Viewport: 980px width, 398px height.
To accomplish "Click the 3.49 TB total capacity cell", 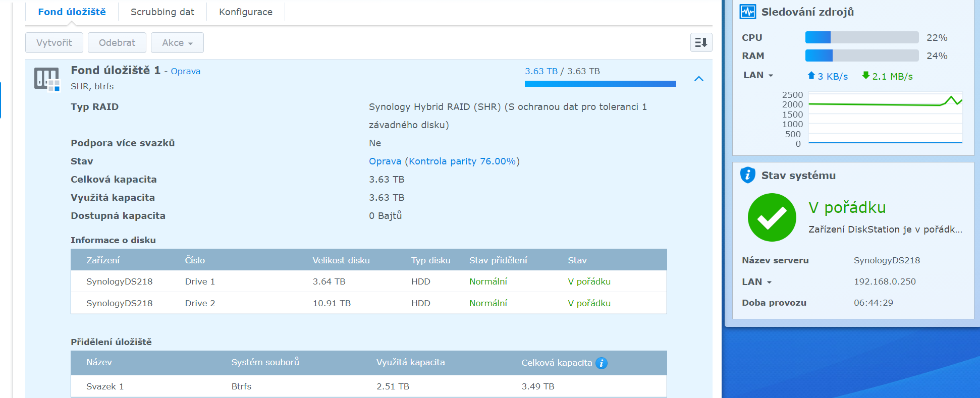I will [538, 386].
